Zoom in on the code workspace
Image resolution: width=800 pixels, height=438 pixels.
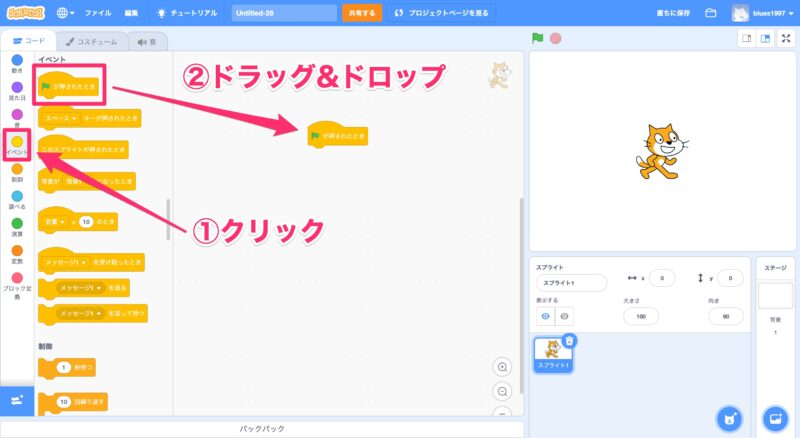pos(503,367)
